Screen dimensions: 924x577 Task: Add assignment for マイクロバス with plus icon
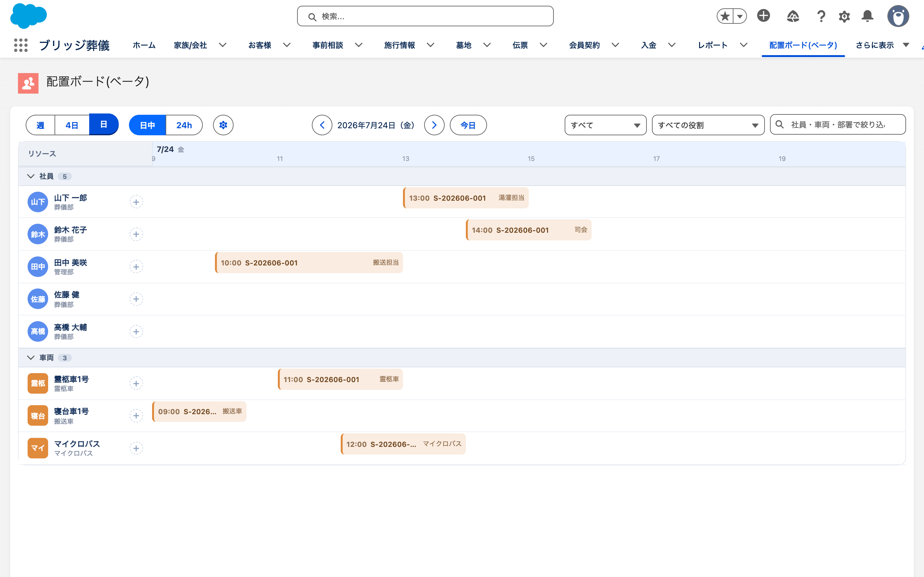click(x=136, y=448)
